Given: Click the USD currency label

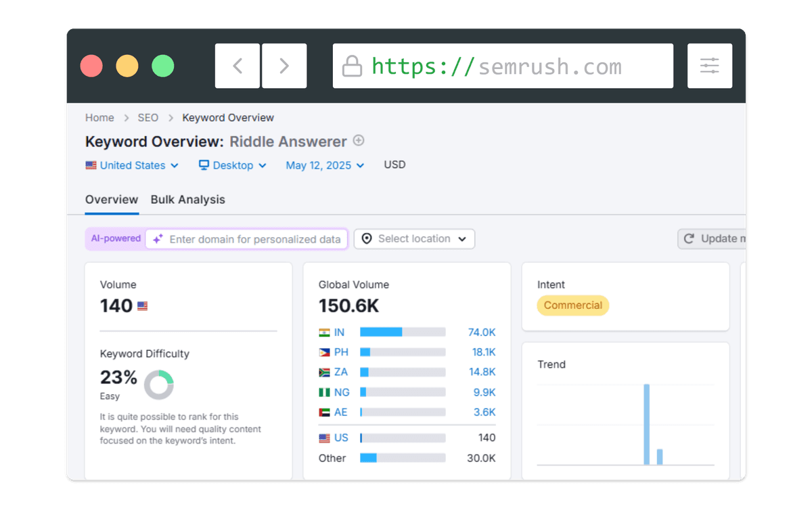Looking at the screenshot, I should click(394, 165).
